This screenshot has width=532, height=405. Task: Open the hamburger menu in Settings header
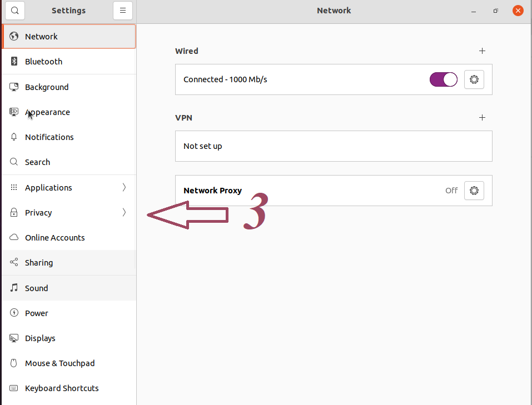(123, 11)
